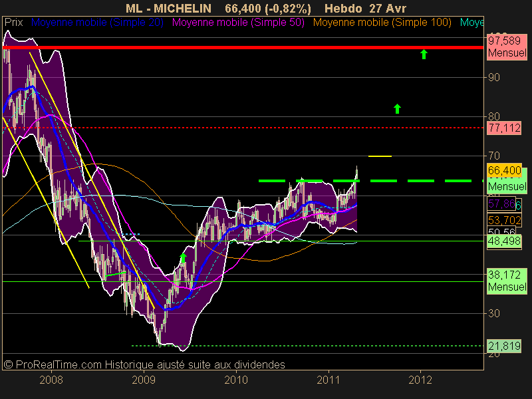
Task: Click the 2008 label on the time axis
Action: tap(51, 380)
